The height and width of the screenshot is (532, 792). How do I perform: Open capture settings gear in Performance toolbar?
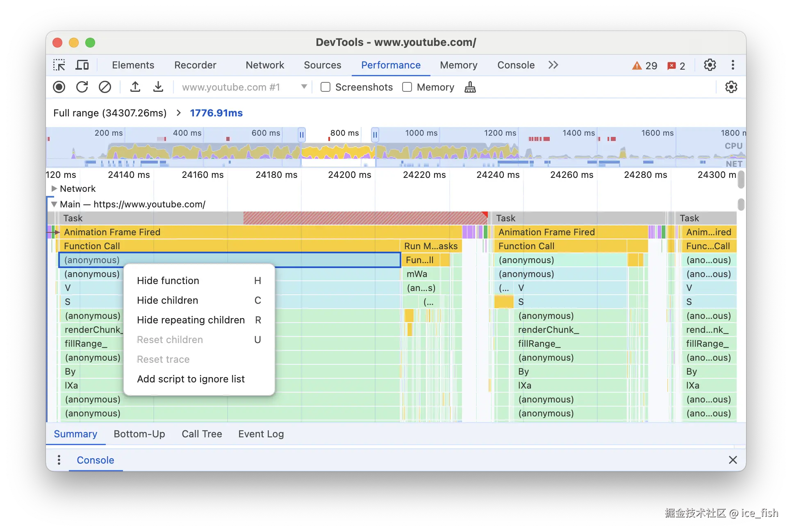[731, 87]
